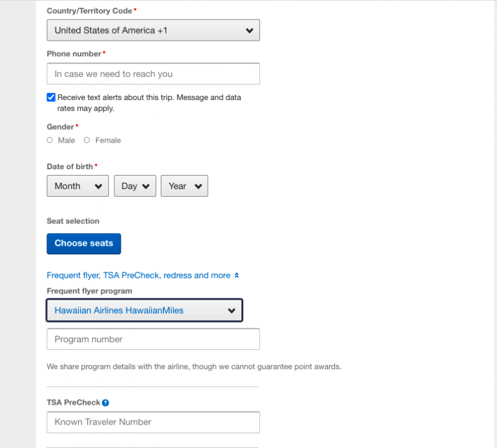This screenshot has height=448, width=497.
Task: Click the Date of birth label
Action: [70, 167]
